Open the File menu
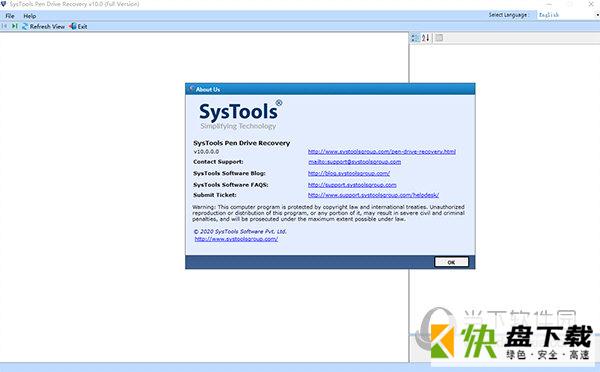This screenshot has height=372, width=600. pyautogui.click(x=10, y=16)
